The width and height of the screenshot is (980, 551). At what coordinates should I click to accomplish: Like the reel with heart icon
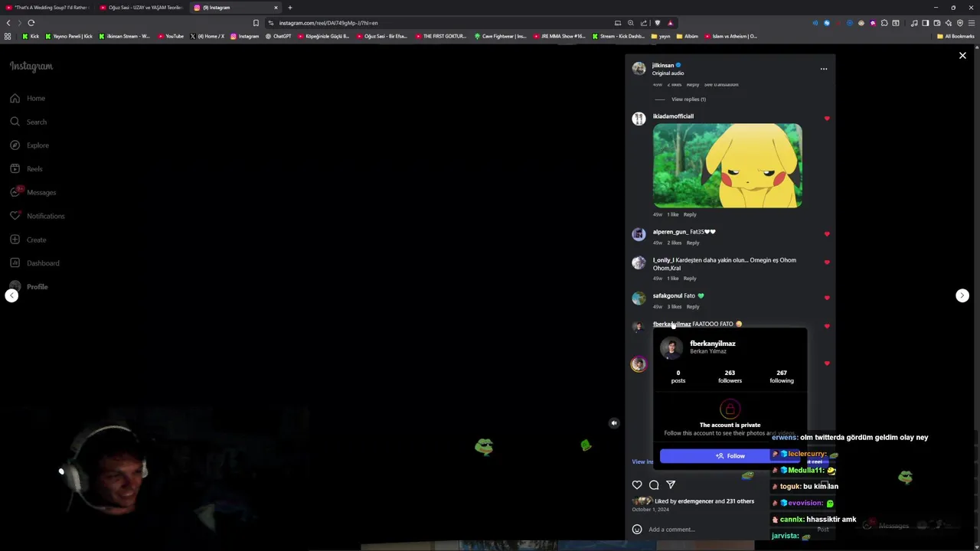[x=637, y=484]
